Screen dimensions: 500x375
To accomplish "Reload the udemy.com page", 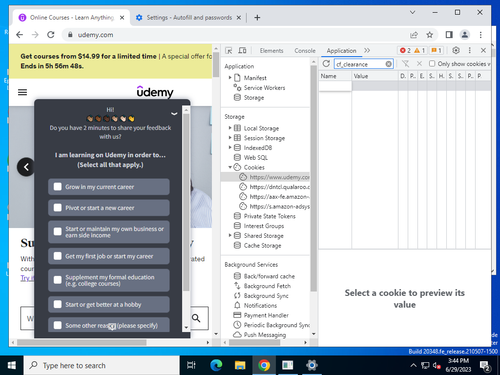I will click(51, 35).
